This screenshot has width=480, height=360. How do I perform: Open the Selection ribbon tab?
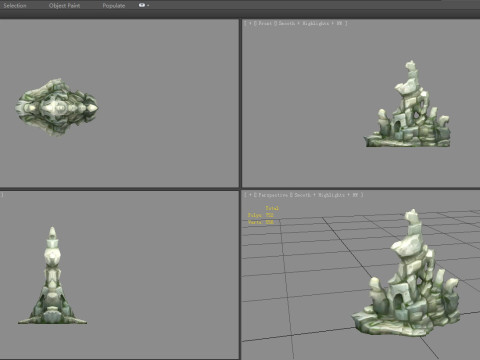(x=15, y=5)
